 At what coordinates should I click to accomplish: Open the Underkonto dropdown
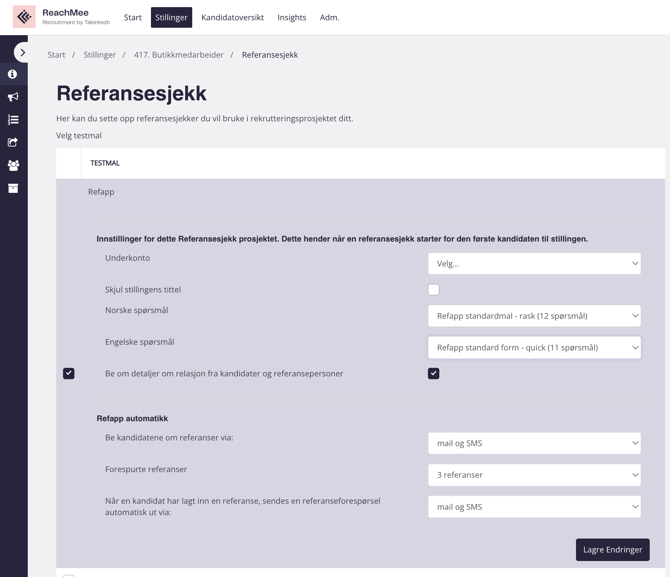pos(534,264)
